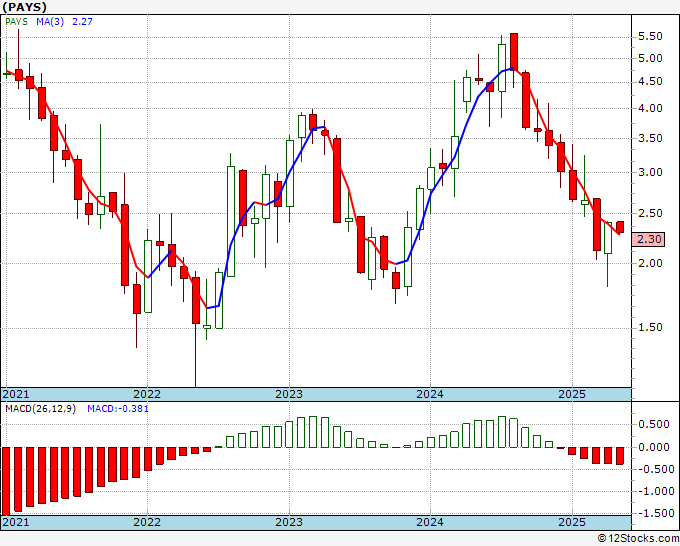Click the last red MACD histogram bar

[620, 456]
